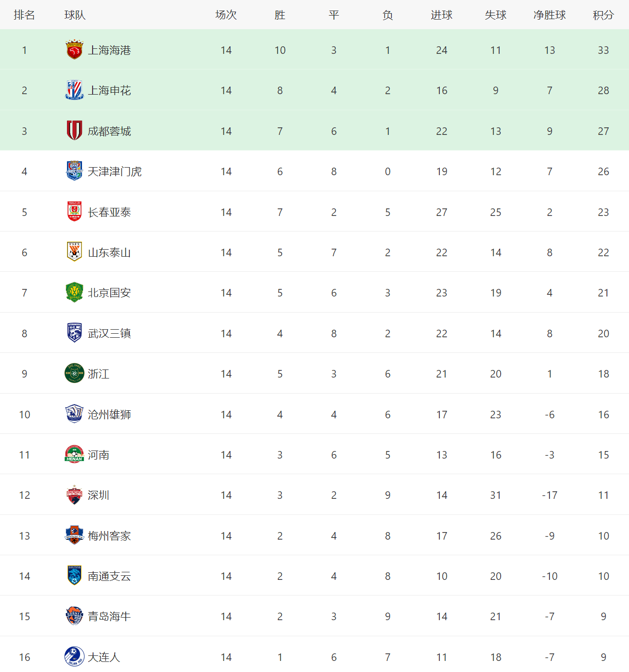Click the 梅州客家 team name
Screen dimensions: 629x672
click(109, 536)
